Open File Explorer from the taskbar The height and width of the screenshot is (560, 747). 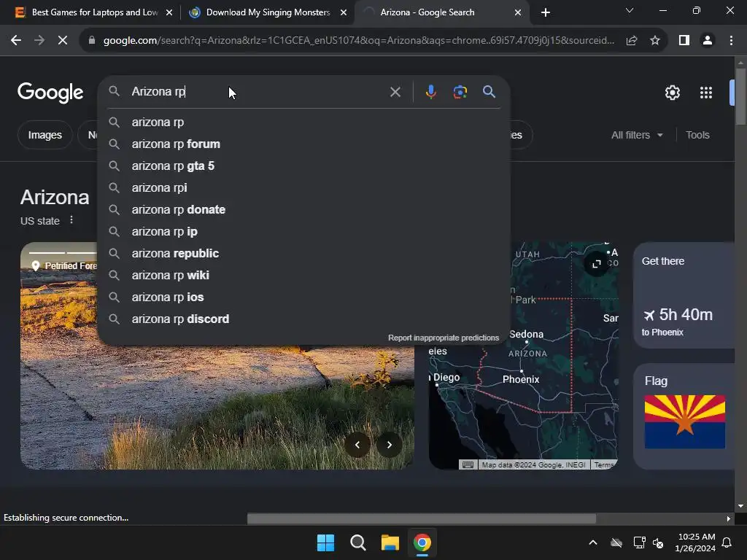(390, 542)
